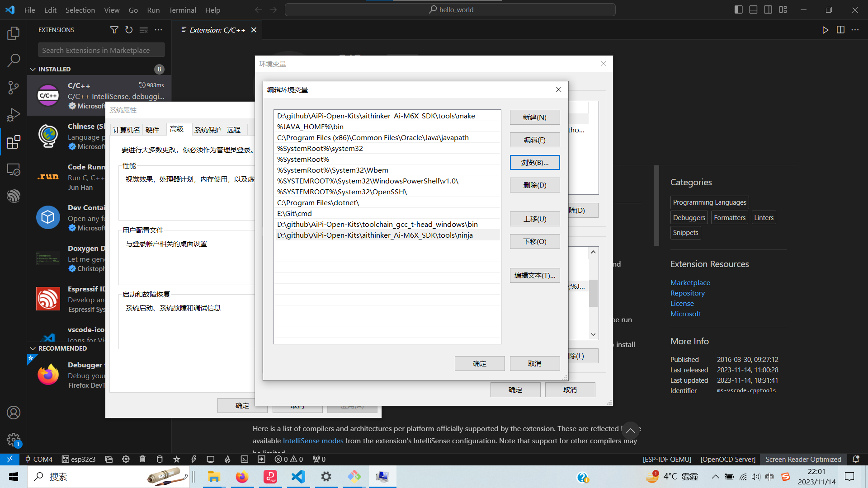Switch to 计算机名 tab in system properties
868x488 pixels.
click(x=126, y=130)
